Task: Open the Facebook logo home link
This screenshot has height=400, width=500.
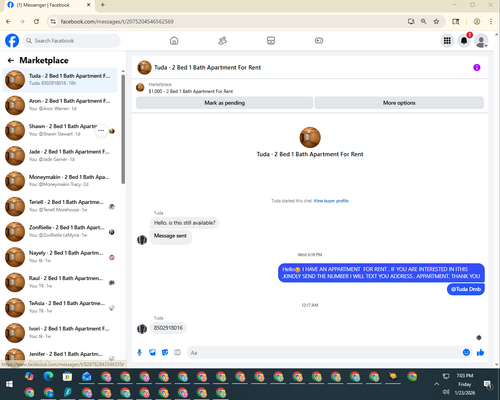Action: pos(12,41)
